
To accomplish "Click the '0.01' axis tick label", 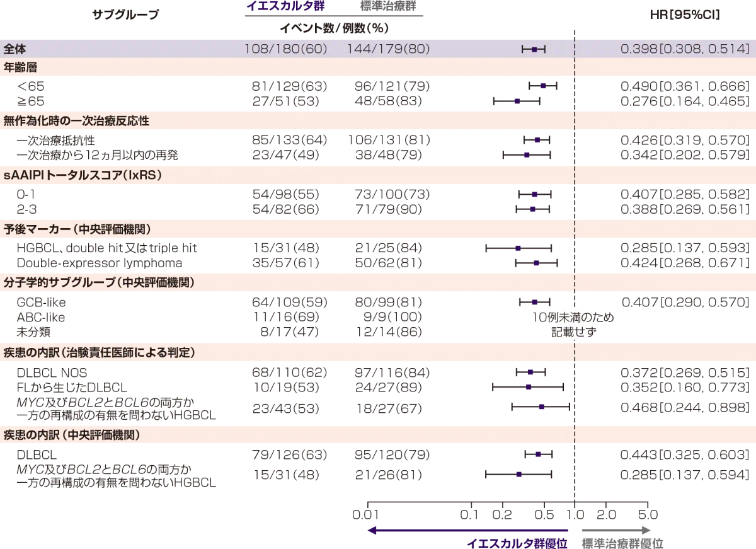I will point(367,514).
